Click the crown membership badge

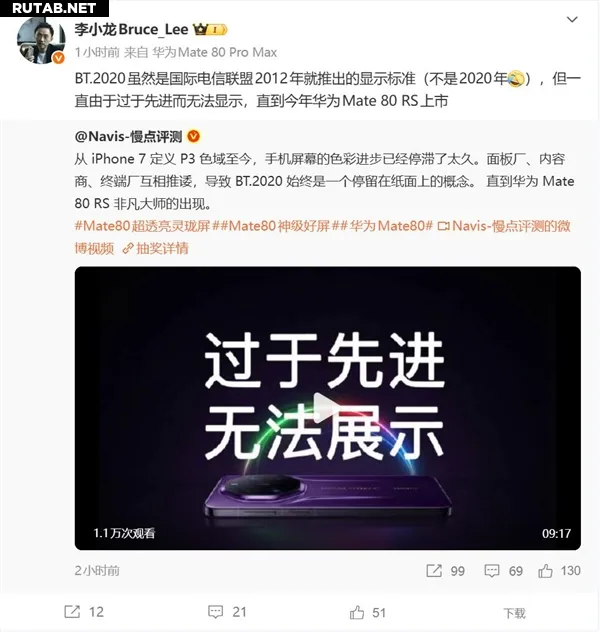[x=210, y=29]
